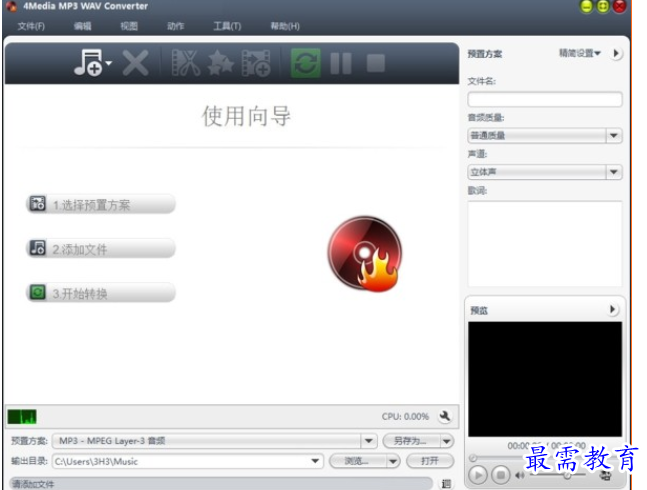Viewport: 647px width, 490px height.
Task: Click the 另存为... button
Action: coord(410,441)
